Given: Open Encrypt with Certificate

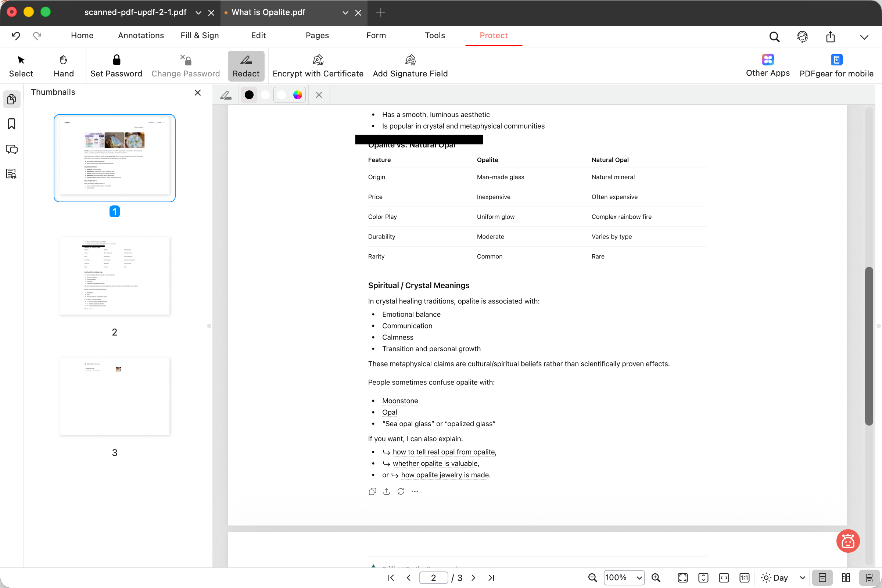Looking at the screenshot, I should [318, 66].
